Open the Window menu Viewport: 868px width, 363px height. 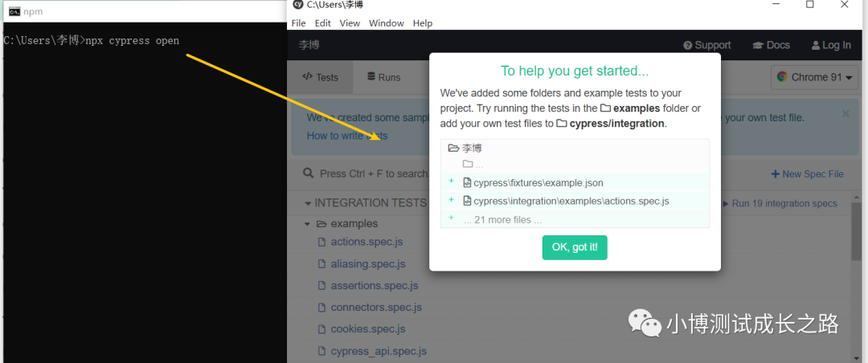click(387, 23)
